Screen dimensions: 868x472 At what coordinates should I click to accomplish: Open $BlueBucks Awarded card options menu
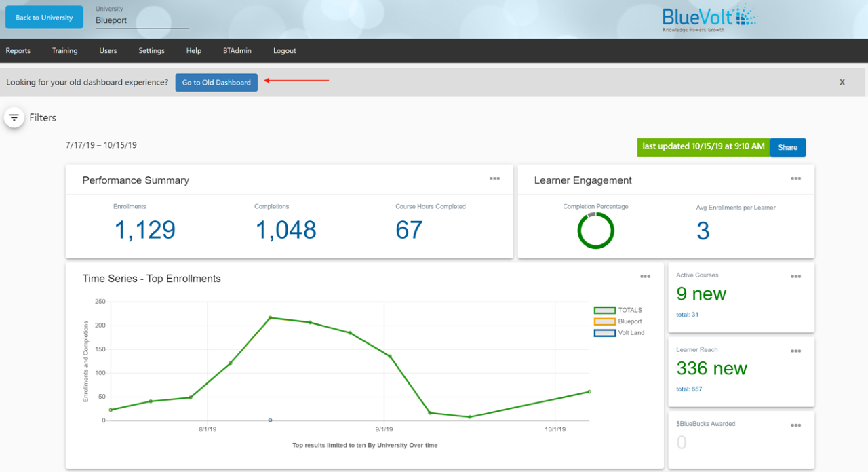click(x=796, y=426)
